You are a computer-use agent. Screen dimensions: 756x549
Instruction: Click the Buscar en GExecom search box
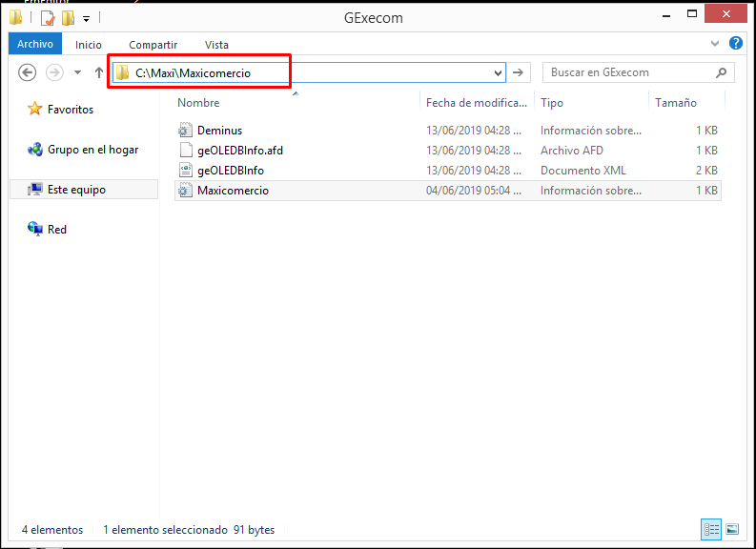pos(639,72)
